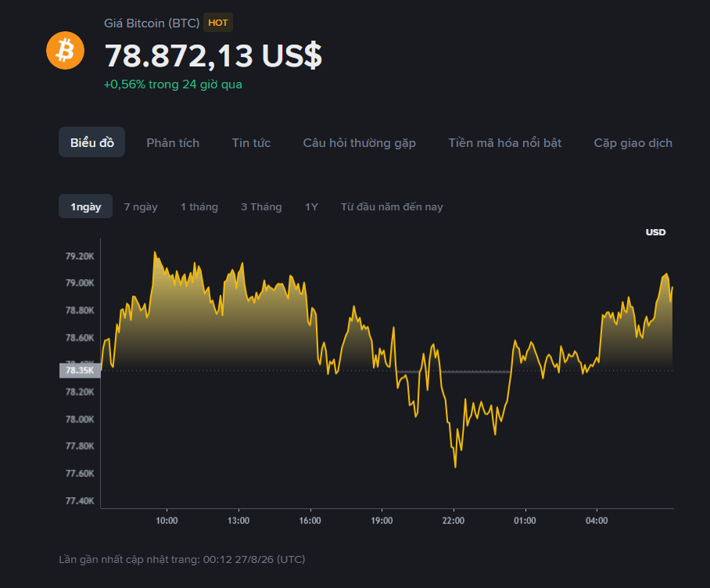
Task: Click the Giá Bitcoin (BTC) heading
Action: click(152, 23)
